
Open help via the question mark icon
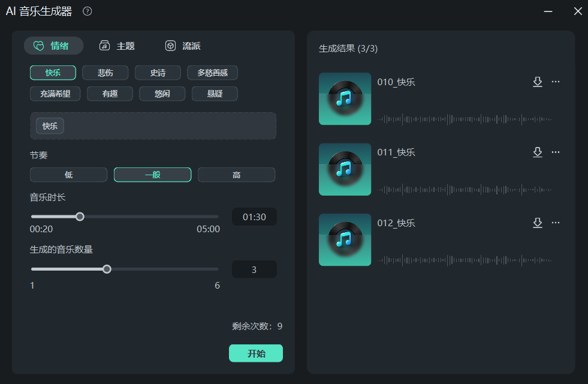coord(87,11)
